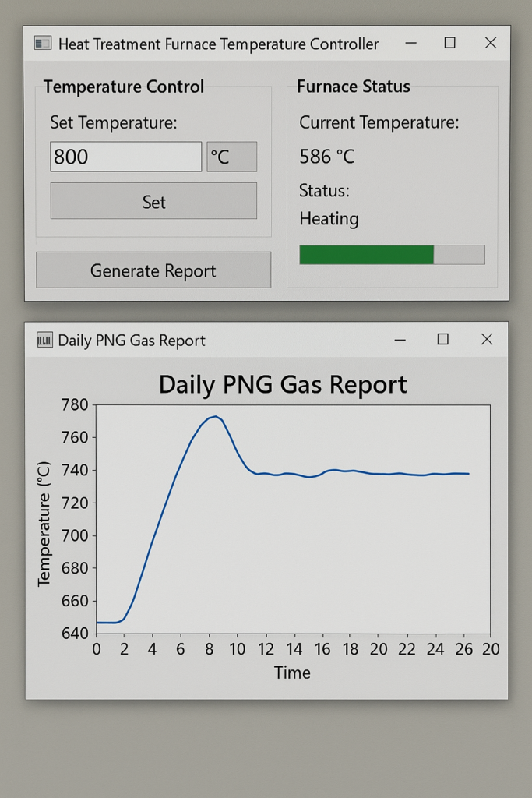Click the Generate Report button

coord(153,270)
